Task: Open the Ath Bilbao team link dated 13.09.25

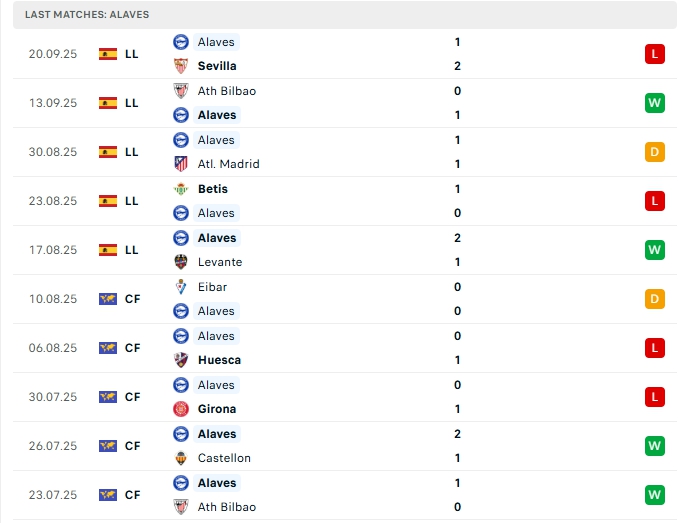Action: pyautogui.click(x=227, y=91)
